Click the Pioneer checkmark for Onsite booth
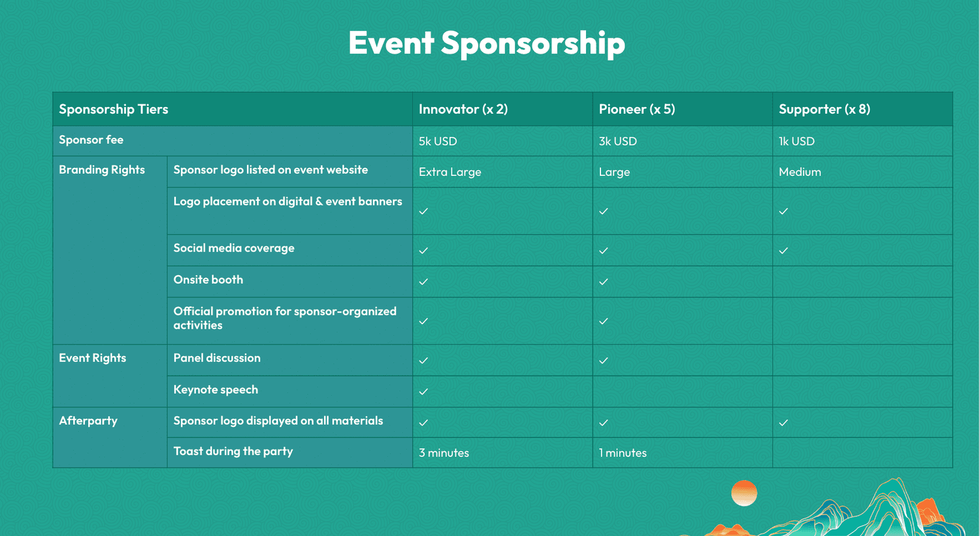The width and height of the screenshot is (980, 536). tap(604, 282)
